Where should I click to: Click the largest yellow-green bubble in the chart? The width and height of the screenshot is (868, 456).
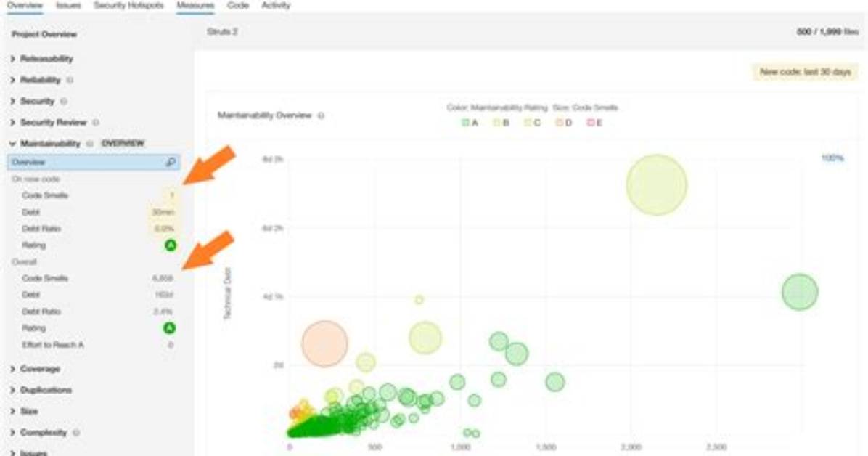pyautogui.click(x=657, y=184)
